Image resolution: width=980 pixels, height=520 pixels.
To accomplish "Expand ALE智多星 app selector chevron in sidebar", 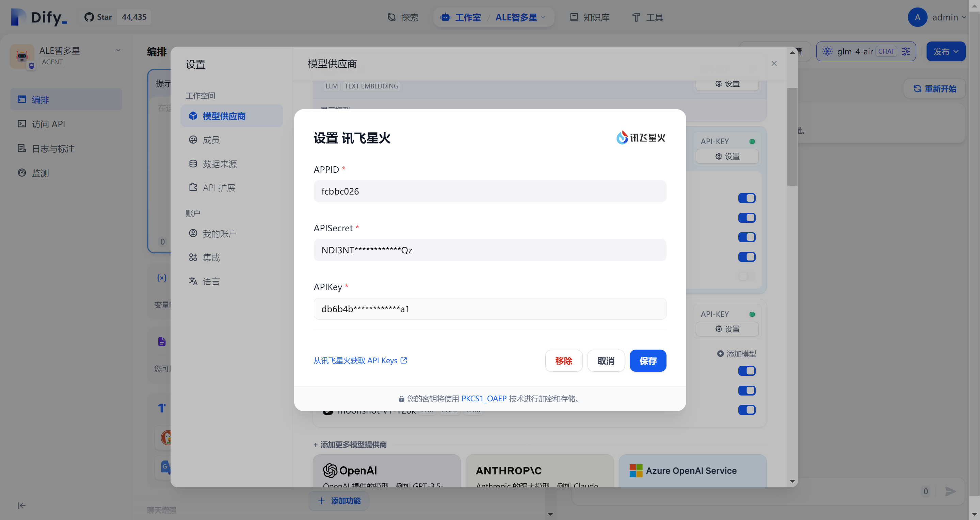I will [x=118, y=50].
